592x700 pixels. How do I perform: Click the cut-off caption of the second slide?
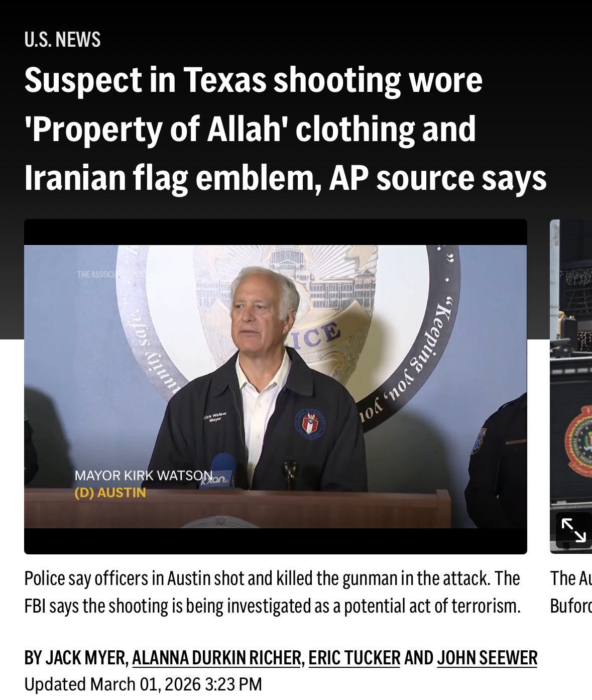[x=571, y=592]
